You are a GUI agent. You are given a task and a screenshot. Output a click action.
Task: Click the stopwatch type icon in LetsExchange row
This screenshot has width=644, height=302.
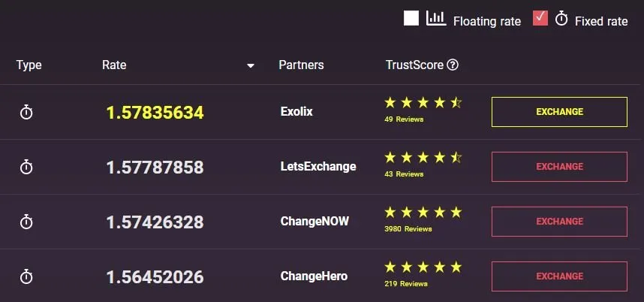click(x=26, y=167)
